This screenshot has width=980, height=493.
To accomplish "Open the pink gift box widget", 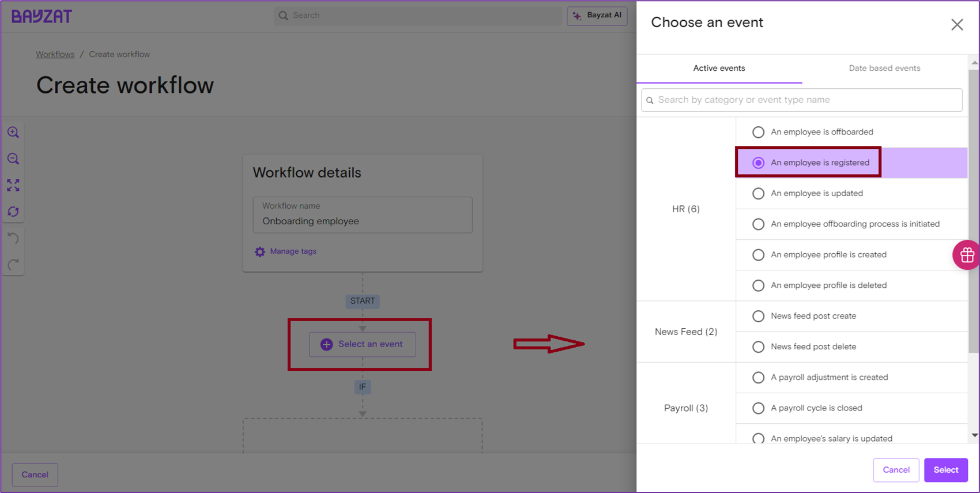I will [967, 255].
